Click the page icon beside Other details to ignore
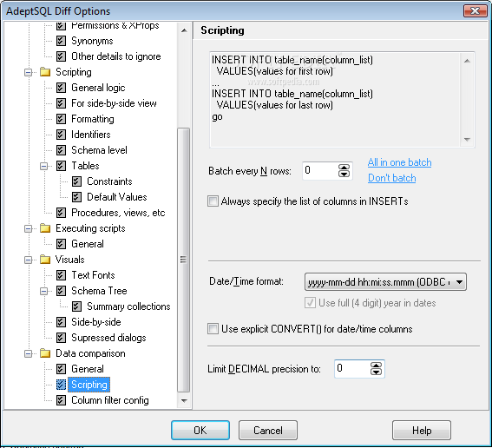This screenshot has width=492, height=448. pyautogui.click(x=61, y=56)
